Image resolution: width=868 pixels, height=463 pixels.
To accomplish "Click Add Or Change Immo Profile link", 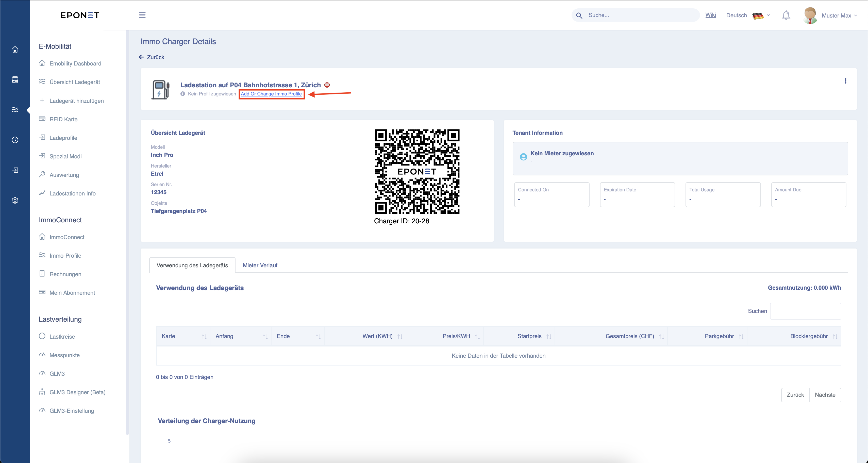I will click(271, 94).
